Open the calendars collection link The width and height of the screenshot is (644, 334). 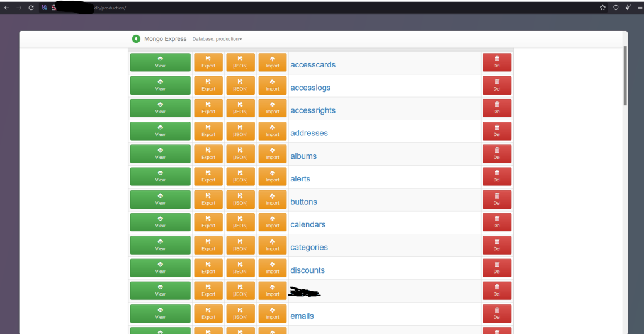(x=308, y=224)
